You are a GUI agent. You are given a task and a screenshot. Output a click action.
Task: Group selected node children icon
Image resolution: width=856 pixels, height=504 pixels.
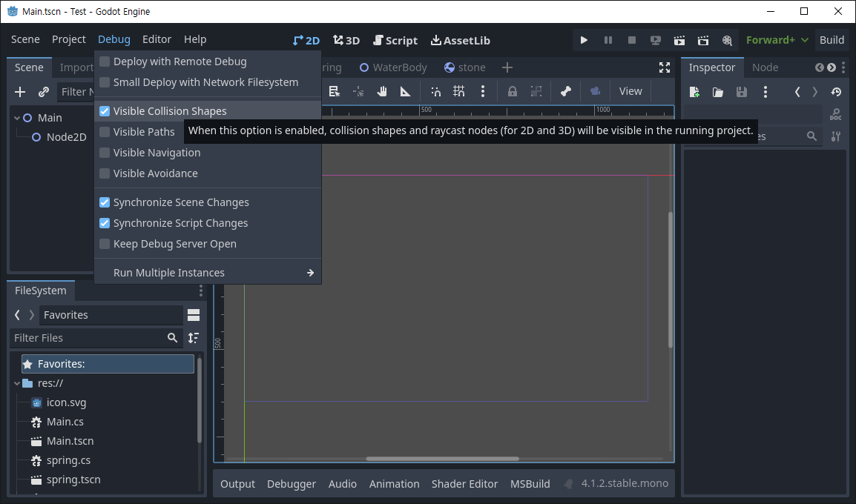click(536, 91)
